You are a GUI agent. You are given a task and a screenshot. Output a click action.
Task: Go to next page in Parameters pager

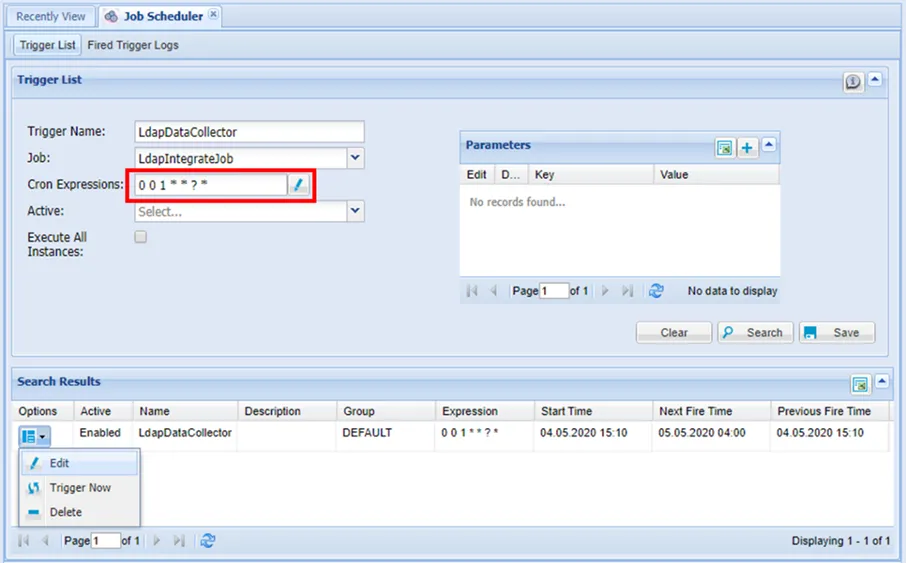coord(605,291)
